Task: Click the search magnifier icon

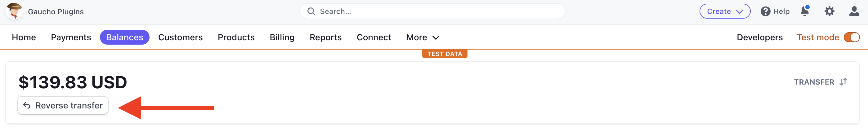Action: [x=311, y=11]
